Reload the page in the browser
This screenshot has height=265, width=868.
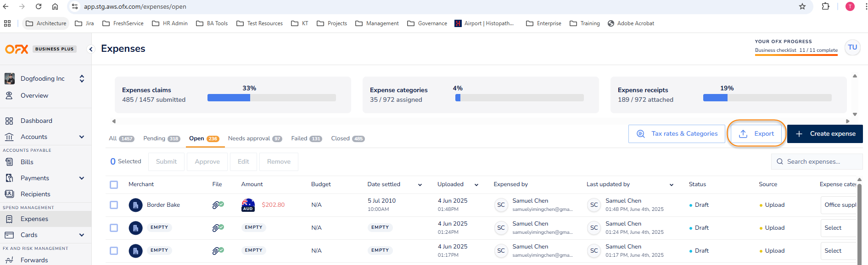coord(39,6)
